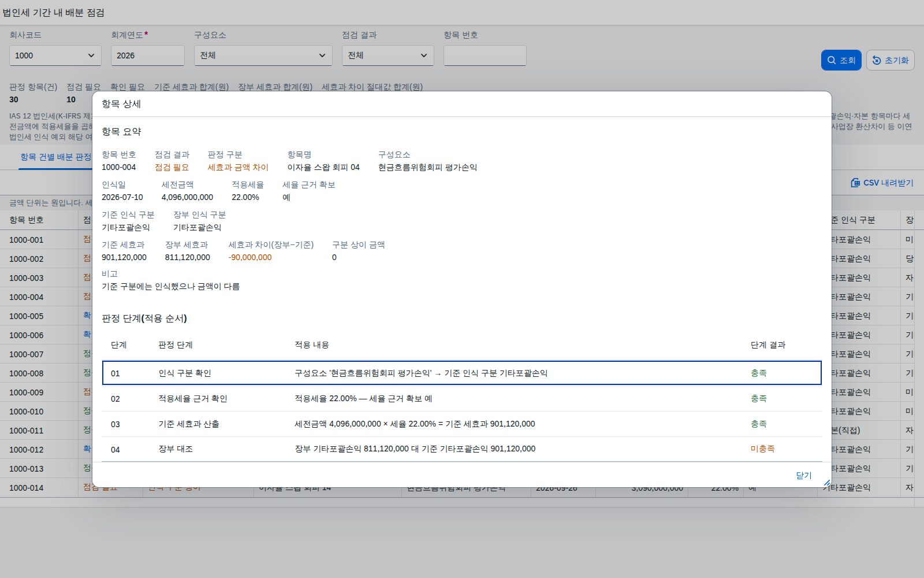Select step 04 장부 대조 row
Screen dimensions: 924x578
[x=462, y=449]
